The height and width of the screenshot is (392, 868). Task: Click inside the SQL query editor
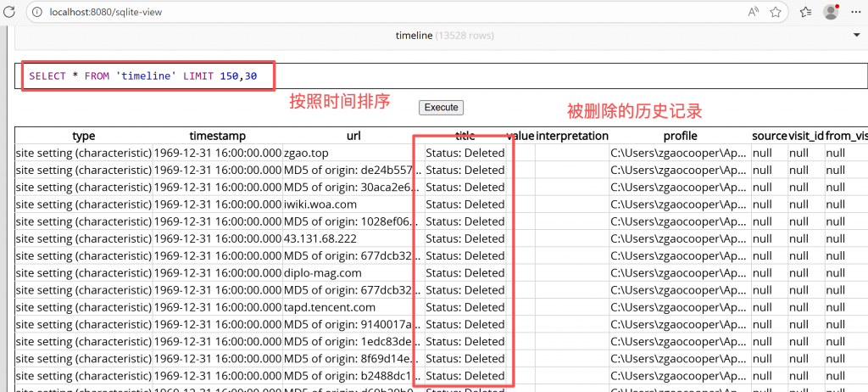coord(509,76)
